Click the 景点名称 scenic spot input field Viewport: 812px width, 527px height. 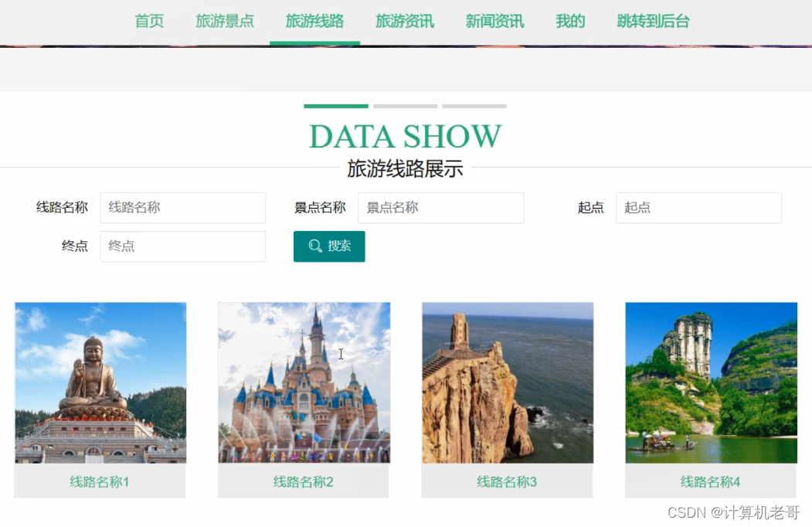tap(440, 208)
